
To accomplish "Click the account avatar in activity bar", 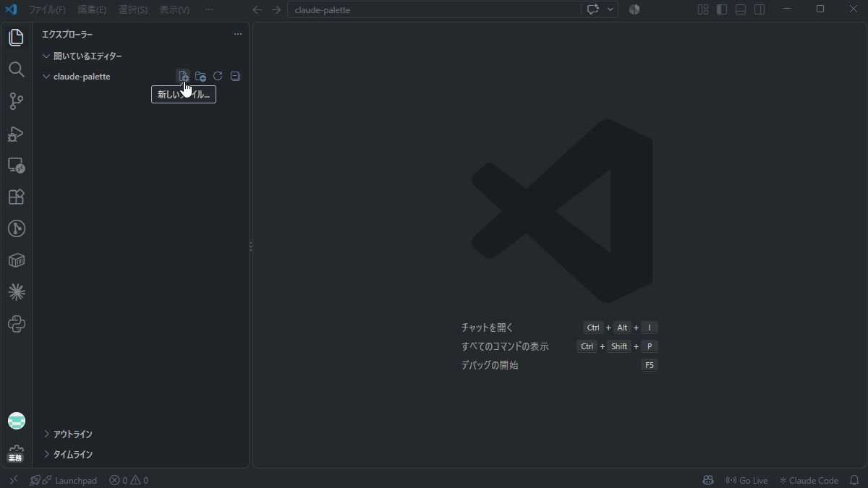I will pos(16,421).
